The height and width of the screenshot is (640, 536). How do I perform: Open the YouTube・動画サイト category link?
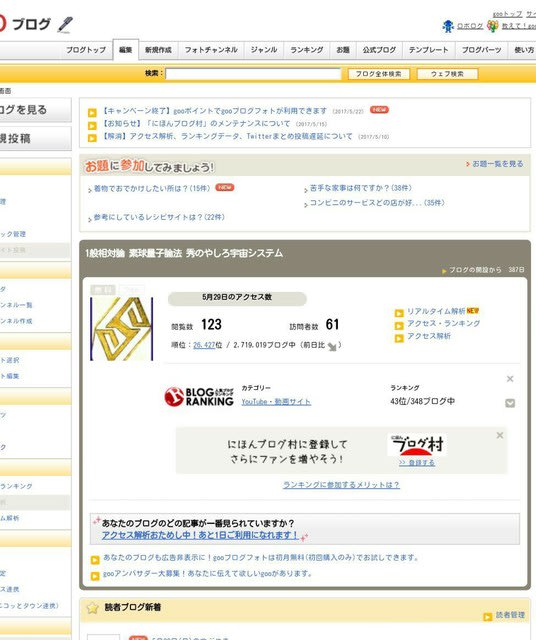[x=276, y=402]
